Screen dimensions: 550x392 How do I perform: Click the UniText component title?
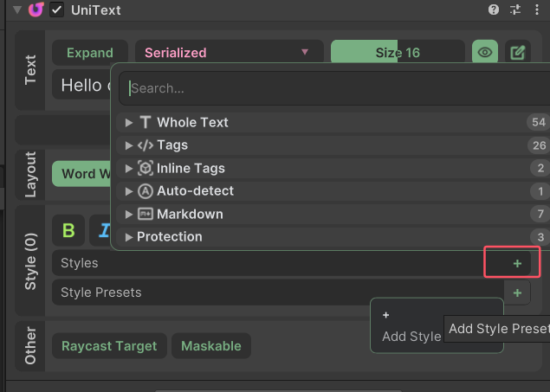click(x=96, y=10)
